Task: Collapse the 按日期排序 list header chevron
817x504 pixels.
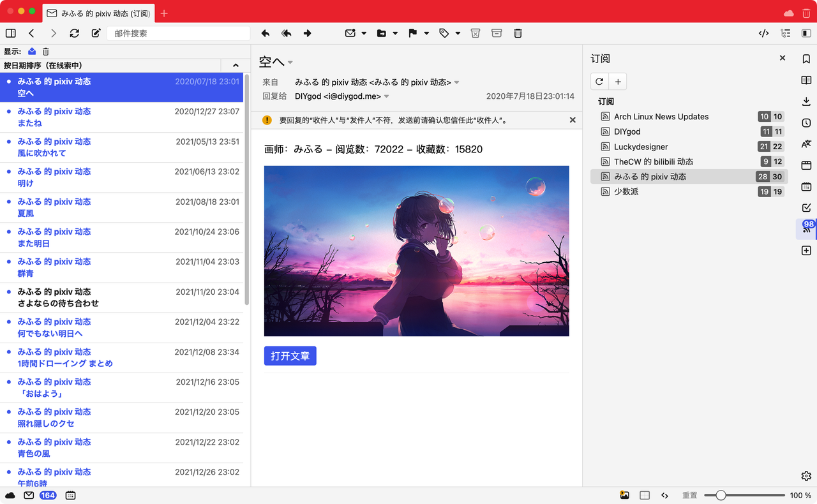Action: tap(236, 65)
